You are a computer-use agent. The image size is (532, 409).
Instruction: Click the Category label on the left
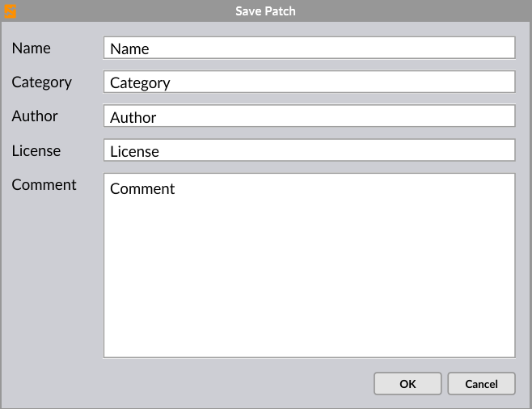[42, 82]
